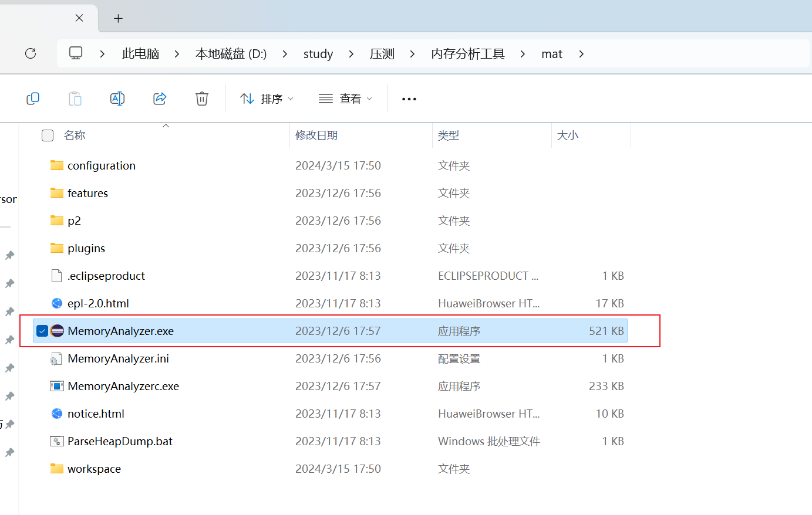Screen dimensions: 812x515
Task: Close the current Explorer tab
Action: [79, 18]
